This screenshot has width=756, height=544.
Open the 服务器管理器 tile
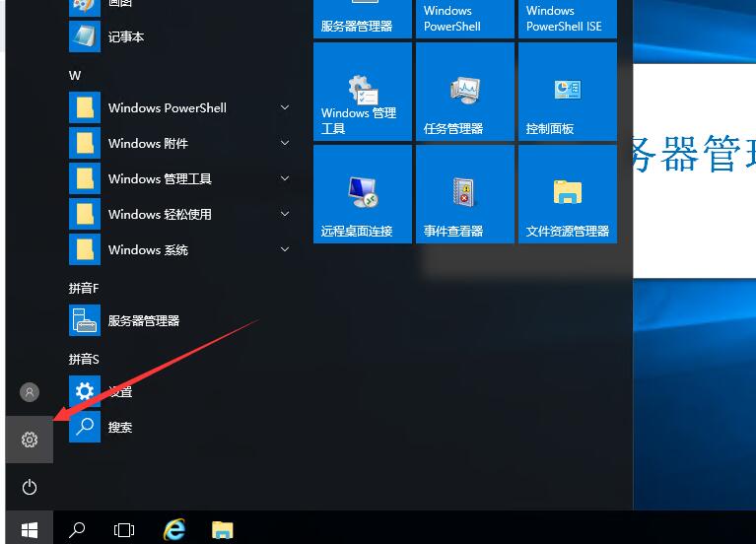(x=363, y=19)
